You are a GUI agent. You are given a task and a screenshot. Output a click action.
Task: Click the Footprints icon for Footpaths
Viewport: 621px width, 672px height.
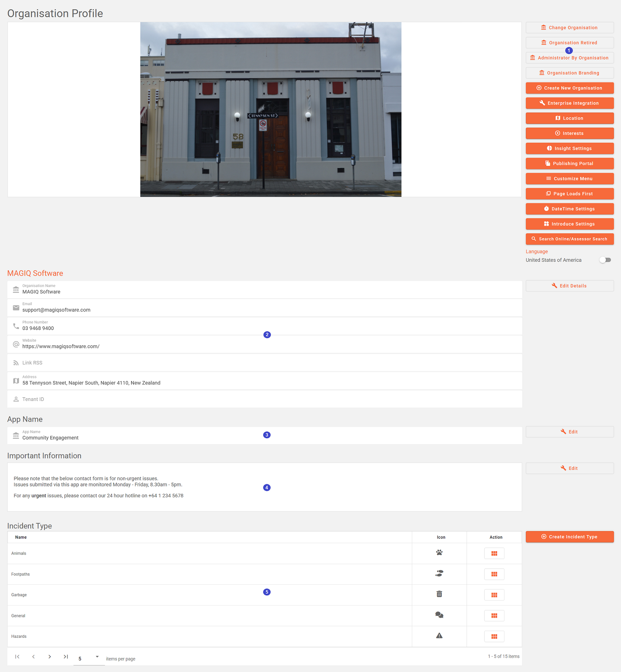[x=439, y=574]
